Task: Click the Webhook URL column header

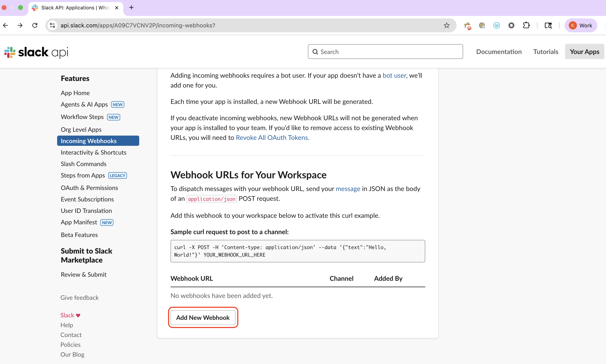Action: click(191, 278)
